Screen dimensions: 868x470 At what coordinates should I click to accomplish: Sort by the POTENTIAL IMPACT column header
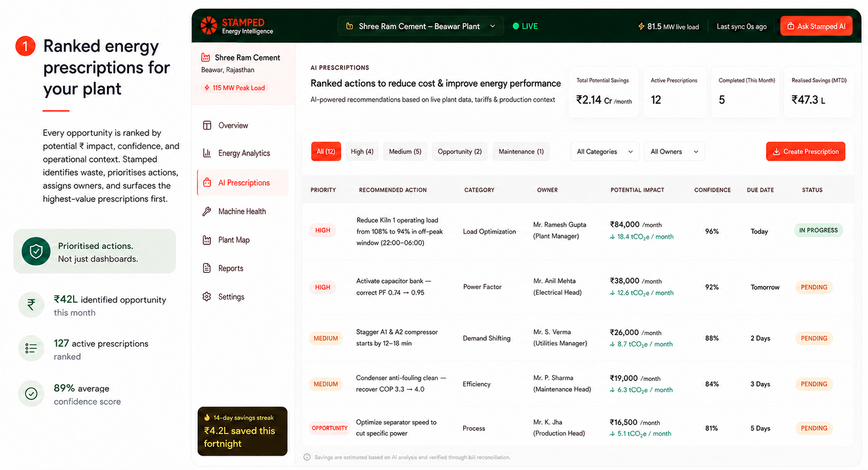[x=637, y=190]
